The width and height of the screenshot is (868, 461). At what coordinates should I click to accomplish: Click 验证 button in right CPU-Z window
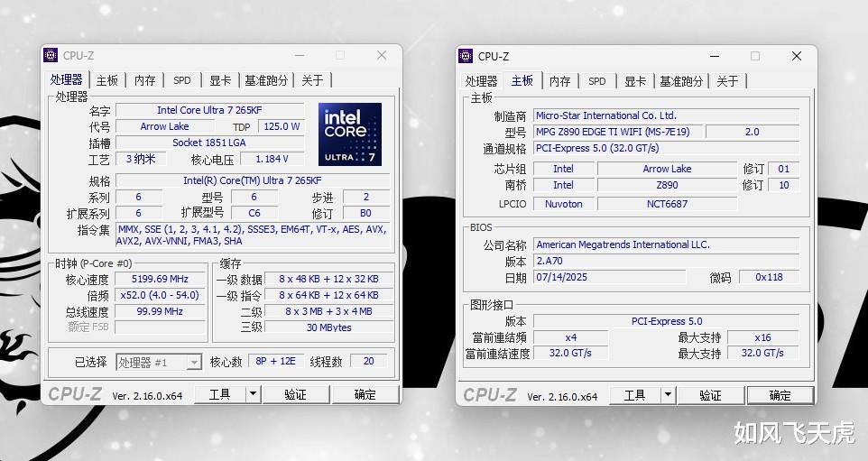click(711, 395)
